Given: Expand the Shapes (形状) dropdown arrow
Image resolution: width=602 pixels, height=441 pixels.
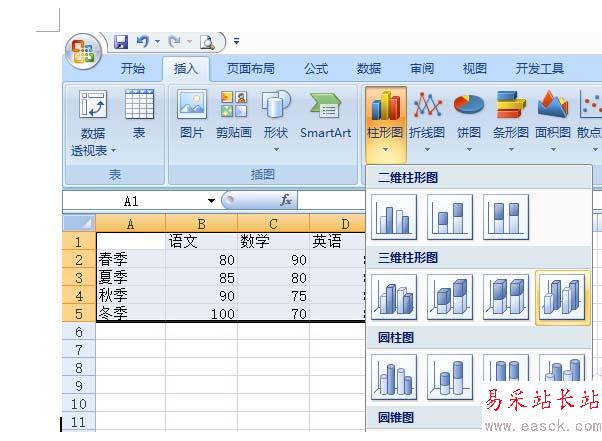Looking at the screenshot, I should [x=276, y=149].
